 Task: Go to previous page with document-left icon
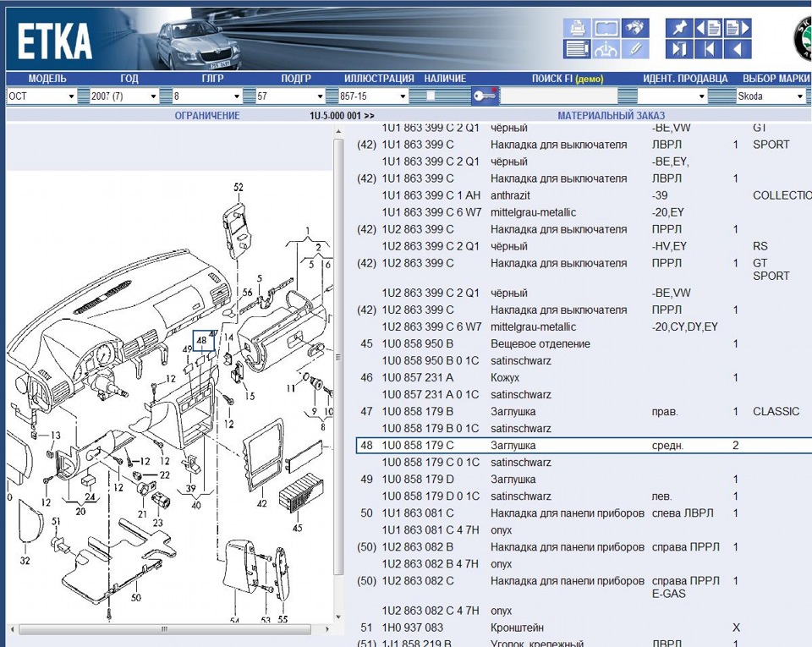[708, 28]
